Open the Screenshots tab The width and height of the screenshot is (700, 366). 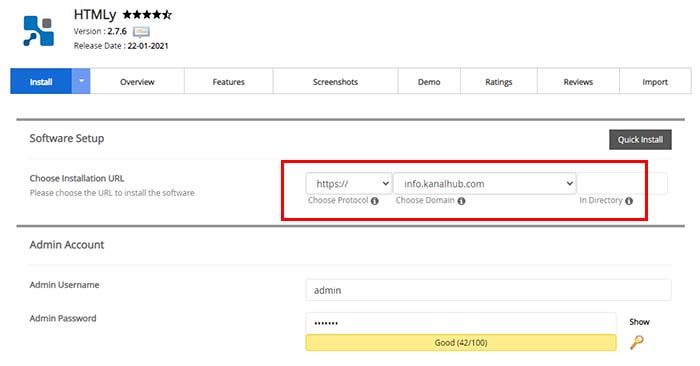(x=335, y=82)
